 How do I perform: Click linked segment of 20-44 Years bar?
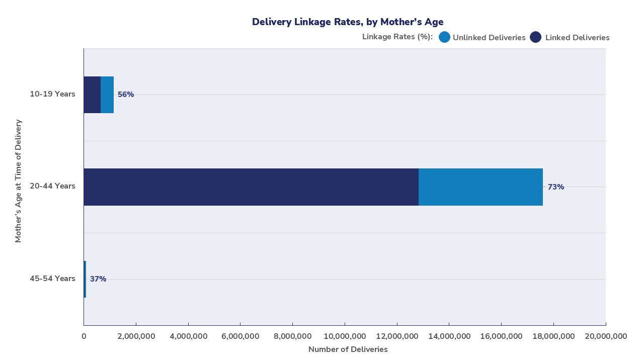251,187
